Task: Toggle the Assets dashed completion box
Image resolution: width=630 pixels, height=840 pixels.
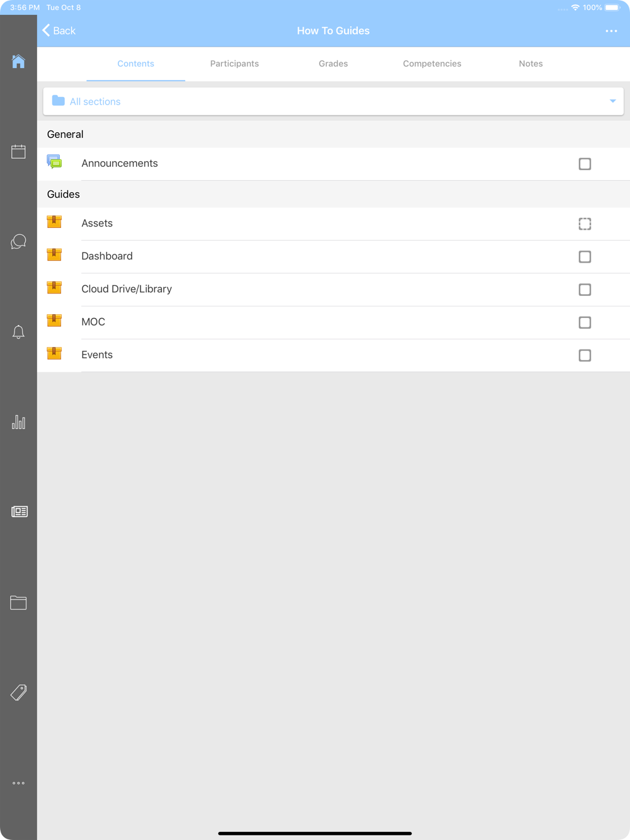Action: click(585, 224)
